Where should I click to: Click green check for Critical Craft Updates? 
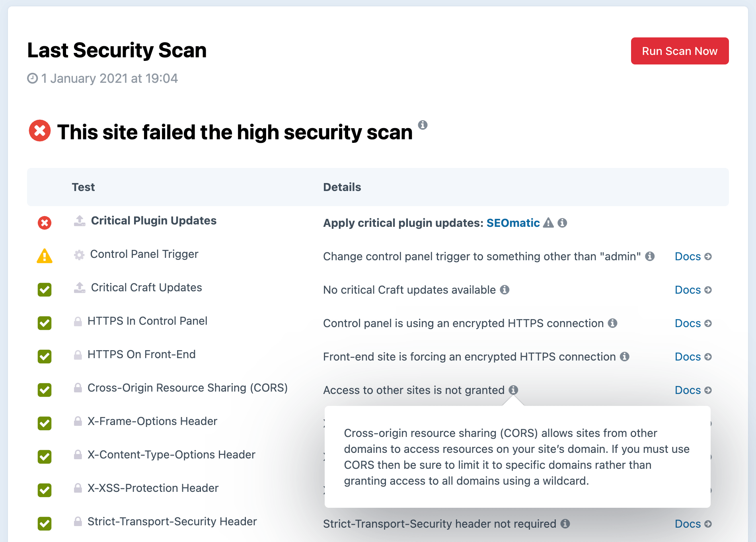point(45,290)
